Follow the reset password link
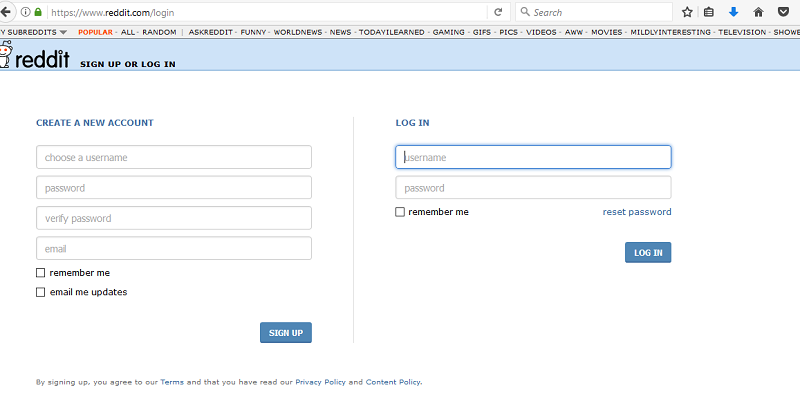Image resolution: width=800 pixels, height=410 pixels. click(637, 212)
